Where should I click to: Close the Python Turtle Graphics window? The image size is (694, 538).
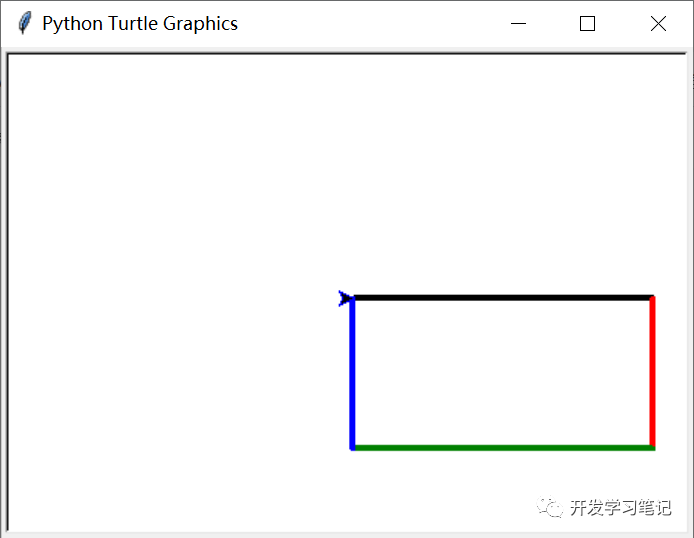658,24
